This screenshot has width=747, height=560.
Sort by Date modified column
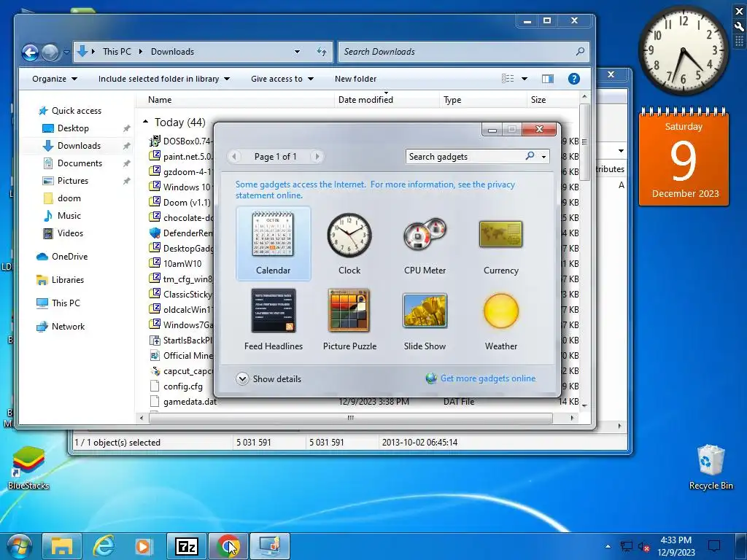(387, 99)
